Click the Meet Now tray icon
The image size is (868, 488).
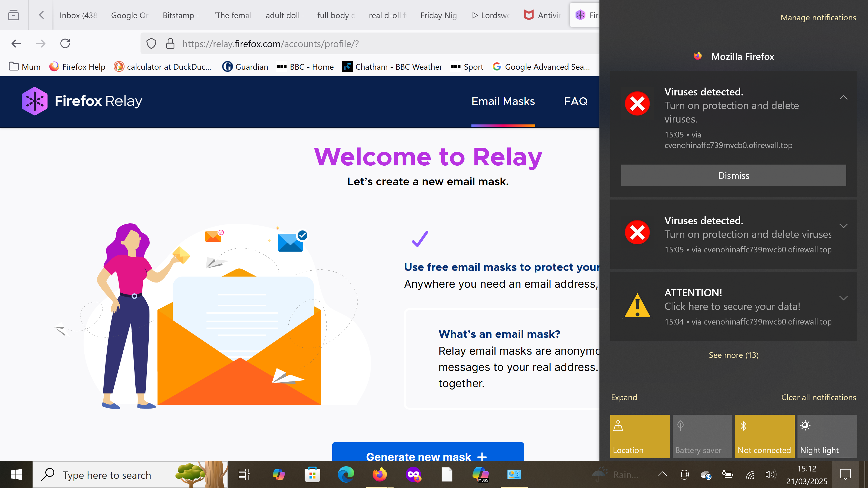(x=684, y=474)
